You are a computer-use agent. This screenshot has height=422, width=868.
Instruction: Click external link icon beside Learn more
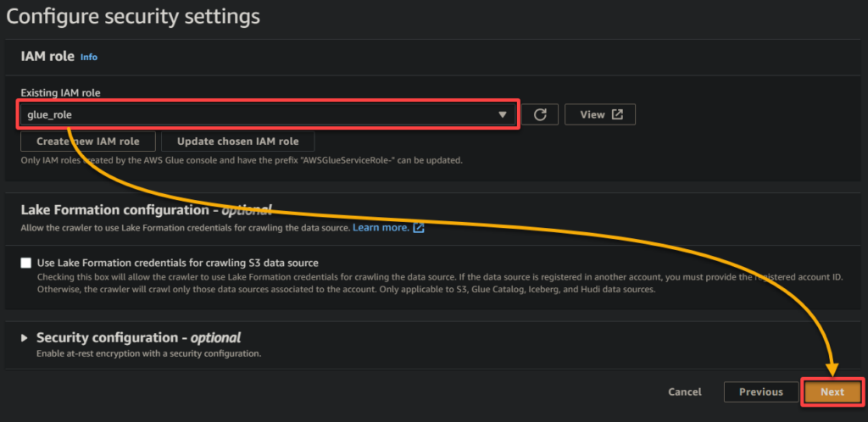[418, 228]
